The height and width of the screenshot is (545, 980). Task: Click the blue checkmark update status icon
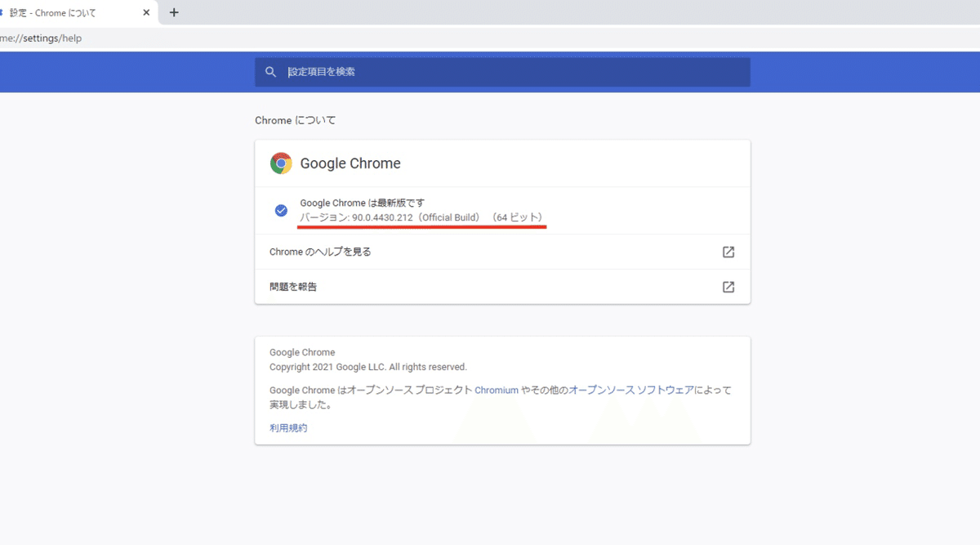[x=281, y=211]
